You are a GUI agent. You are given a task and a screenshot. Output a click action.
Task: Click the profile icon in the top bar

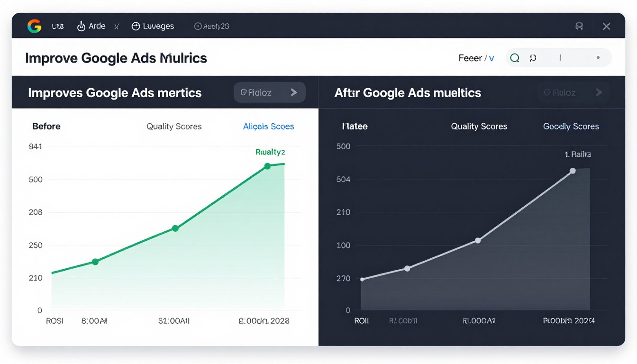click(x=579, y=27)
